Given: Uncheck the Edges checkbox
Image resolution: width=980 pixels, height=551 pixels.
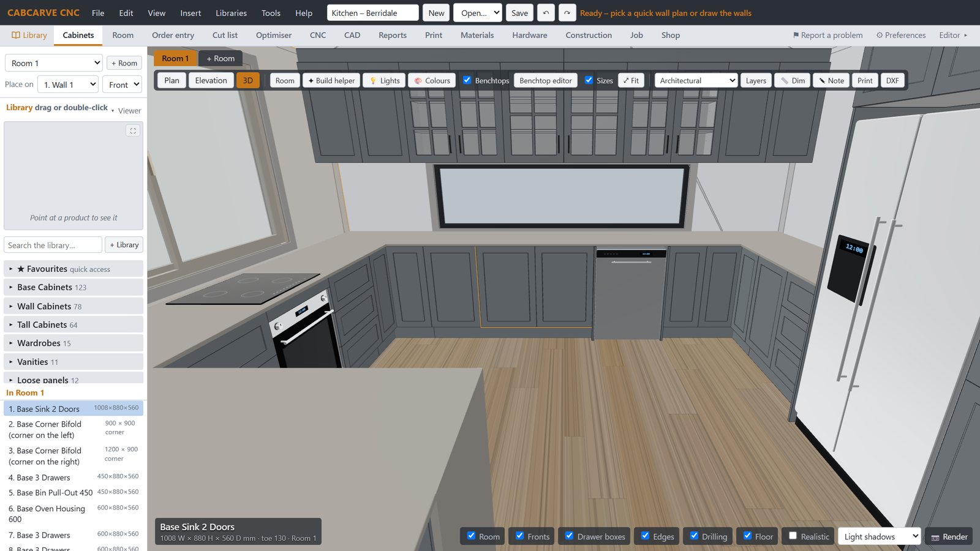Looking at the screenshot, I should [645, 536].
